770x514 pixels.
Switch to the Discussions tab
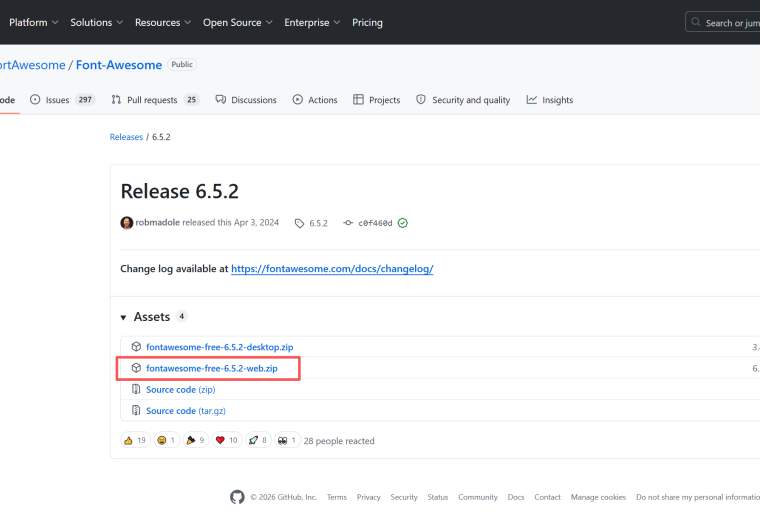pyautogui.click(x=246, y=100)
